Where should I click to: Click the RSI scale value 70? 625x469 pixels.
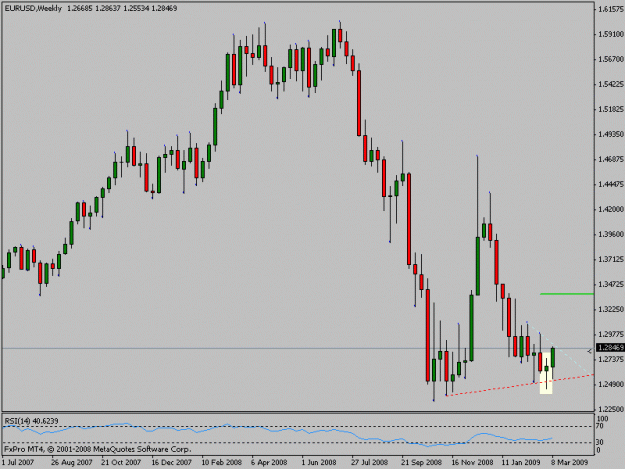(601, 426)
